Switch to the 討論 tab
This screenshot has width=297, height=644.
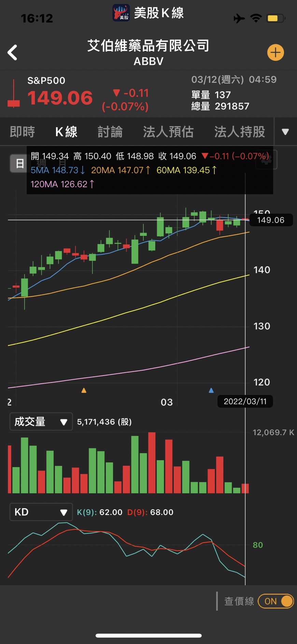point(110,132)
